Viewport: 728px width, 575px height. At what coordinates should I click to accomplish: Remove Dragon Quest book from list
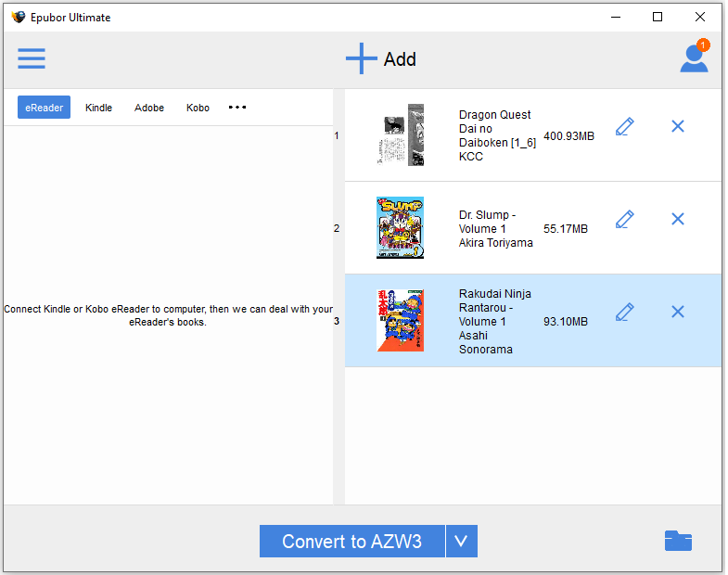coord(678,126)
